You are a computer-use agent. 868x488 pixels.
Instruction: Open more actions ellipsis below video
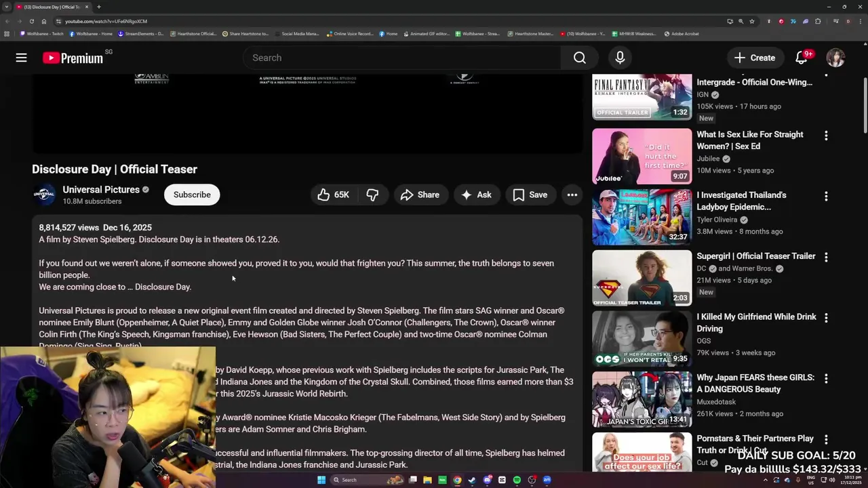click(x=572, y=195)
